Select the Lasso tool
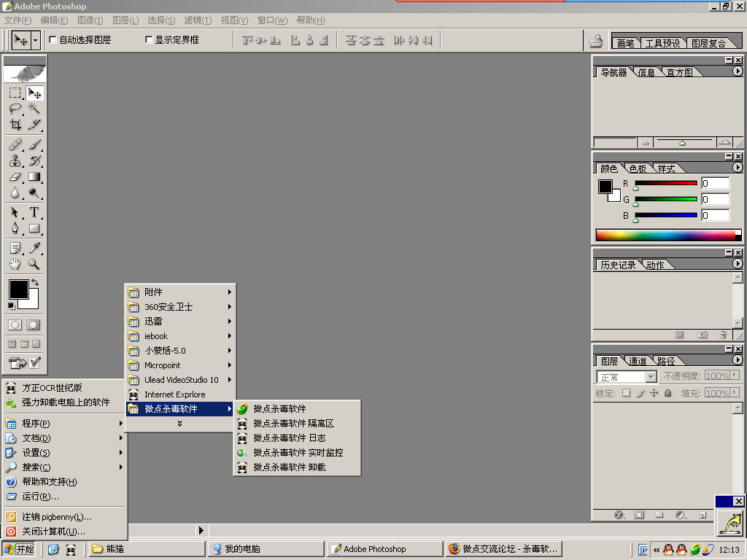This screenshot has width=747, height=560. (15, 109)
